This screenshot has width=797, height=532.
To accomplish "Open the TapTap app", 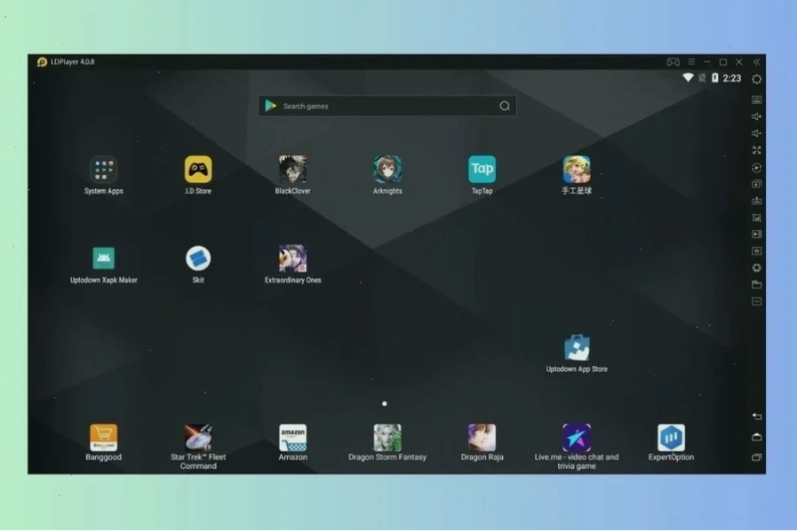I will 482,170.
